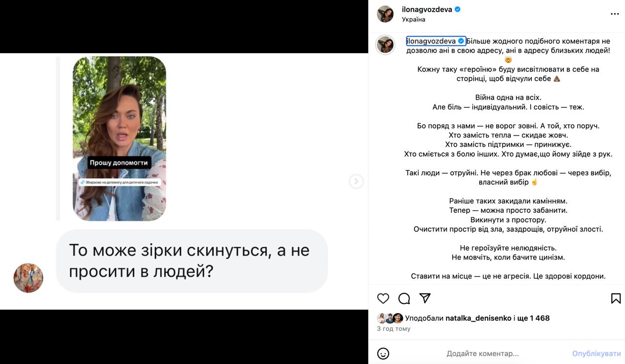Open the ilonagvozdeva header username link
The image size is (625, 364).
(x=427, y=9)
